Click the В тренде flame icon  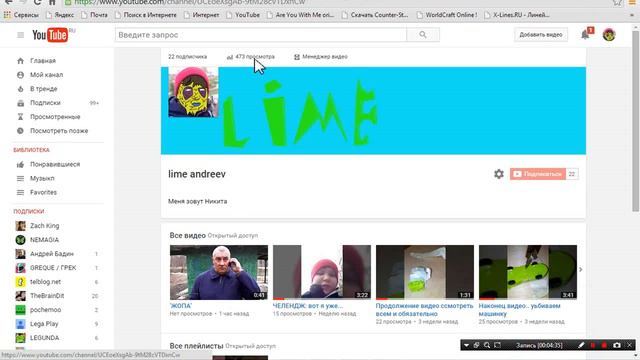[20, 89]
